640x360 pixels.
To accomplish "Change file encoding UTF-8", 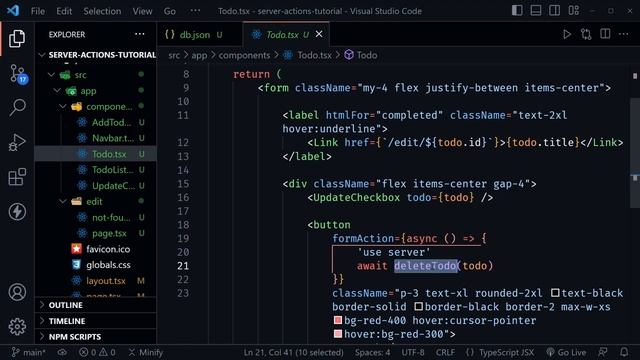I will (x=413, y=352).
